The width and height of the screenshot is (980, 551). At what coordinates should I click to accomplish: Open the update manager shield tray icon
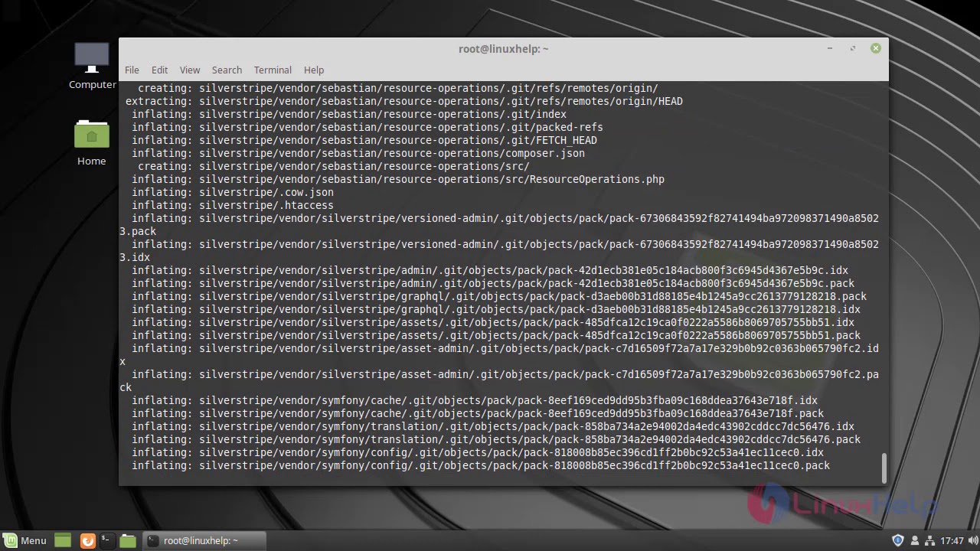click(898, 540)
